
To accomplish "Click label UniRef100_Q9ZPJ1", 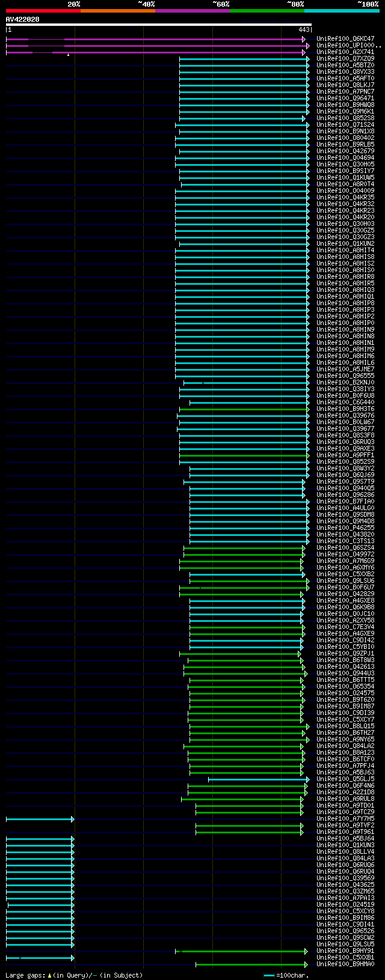I will 345,654.
